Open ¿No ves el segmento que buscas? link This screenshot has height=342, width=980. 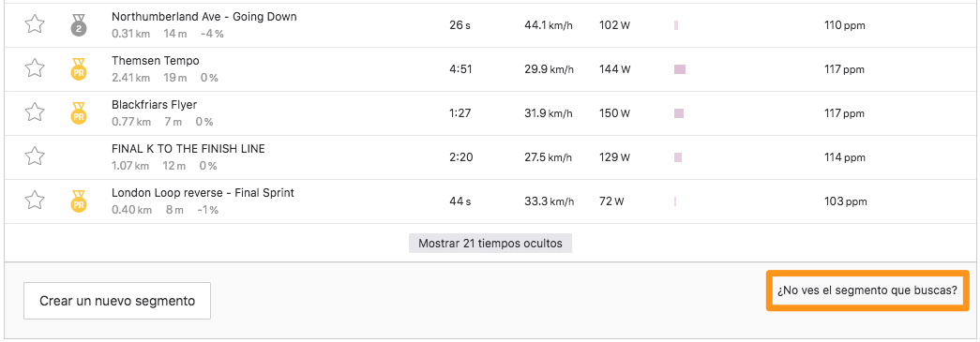click(x=867, y=290)
